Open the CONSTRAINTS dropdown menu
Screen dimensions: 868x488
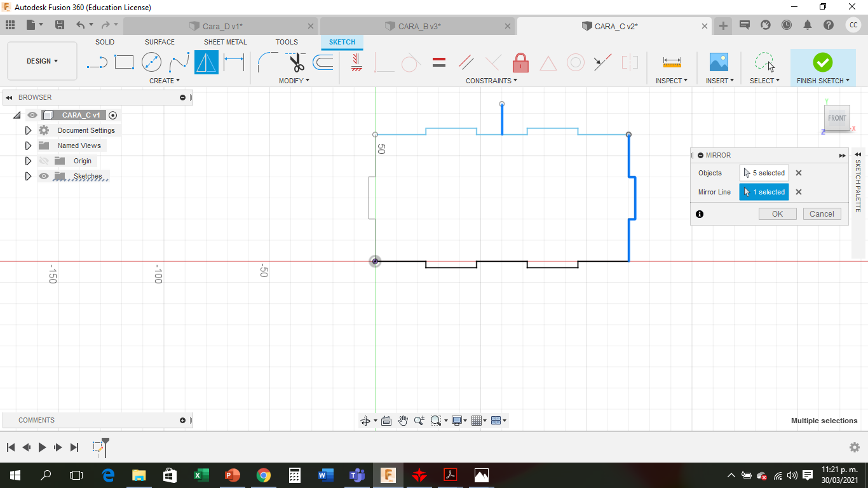point(491,81)
